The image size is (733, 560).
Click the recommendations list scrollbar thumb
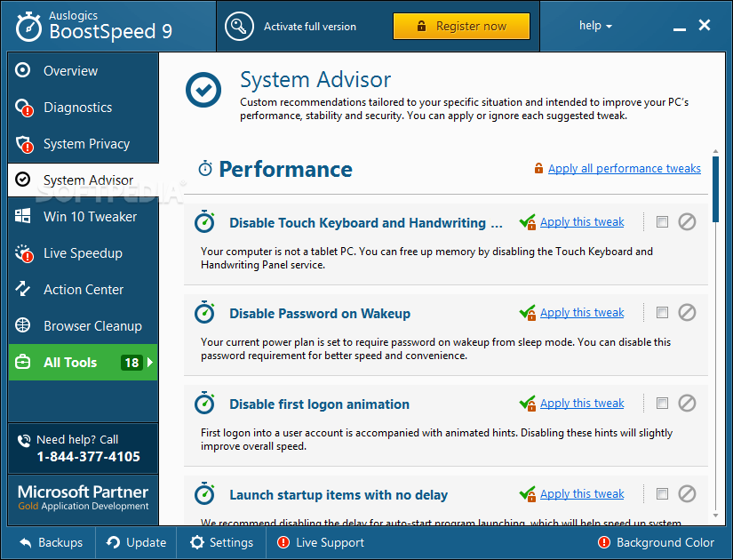(716, 189)
